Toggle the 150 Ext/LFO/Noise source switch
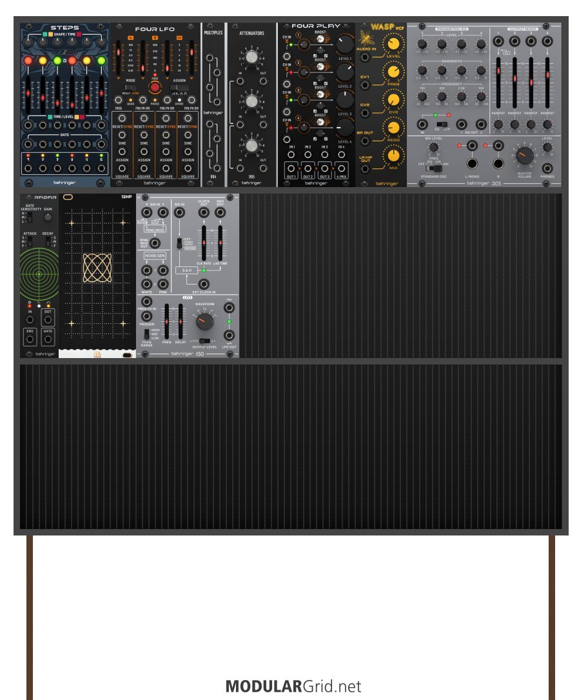Screen dimensions: 588x700 coord(179,243)
